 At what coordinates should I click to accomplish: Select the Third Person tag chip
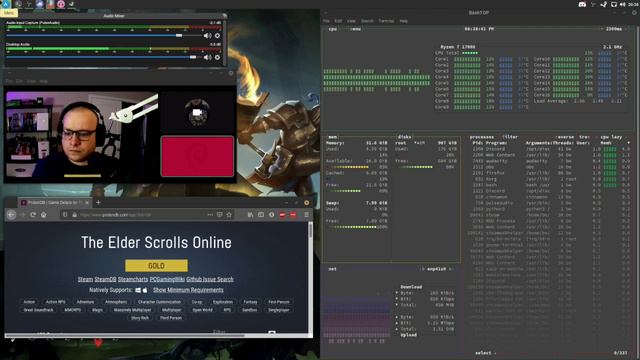click(171, 318)
